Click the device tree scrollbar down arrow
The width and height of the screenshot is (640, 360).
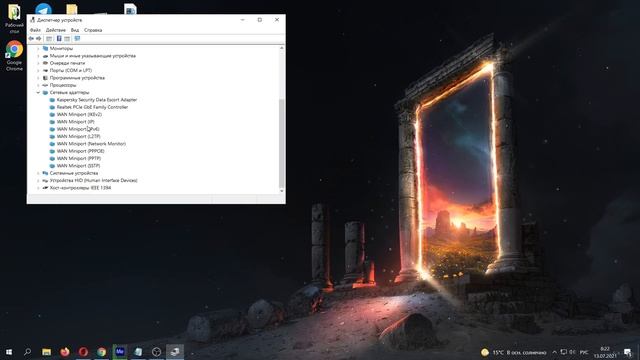[x=282, y=191]
